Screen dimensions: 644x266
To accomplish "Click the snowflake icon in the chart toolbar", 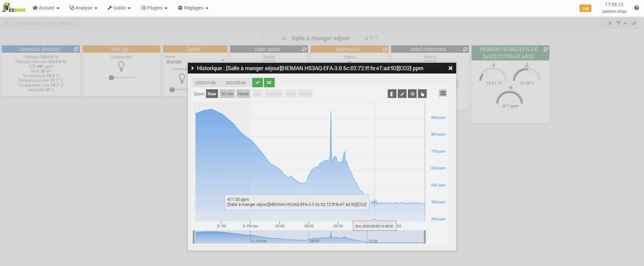I will click(x=412, y=94).
